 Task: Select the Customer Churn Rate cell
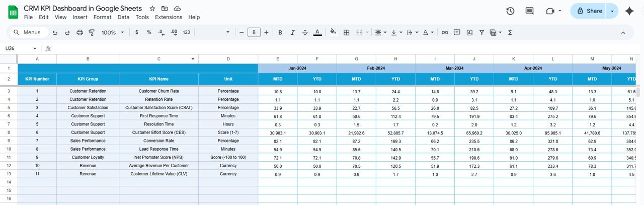[x=159, y=91]
